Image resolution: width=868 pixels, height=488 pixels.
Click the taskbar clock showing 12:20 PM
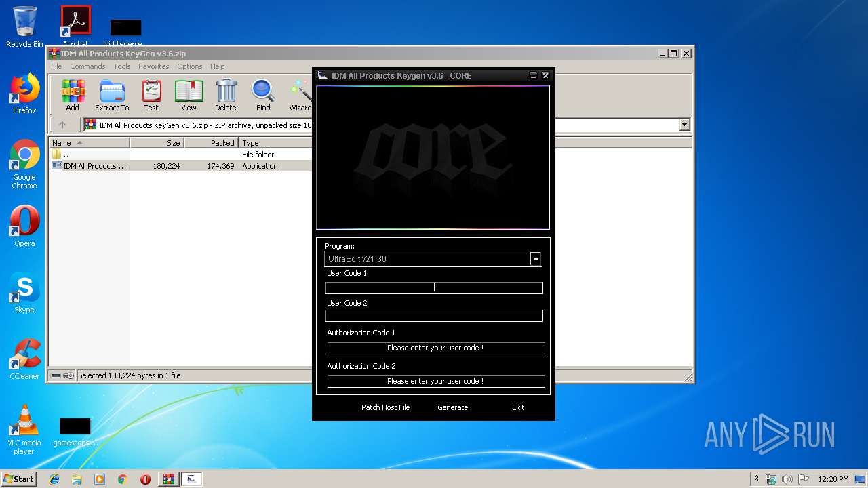click(x=833, y=479)
